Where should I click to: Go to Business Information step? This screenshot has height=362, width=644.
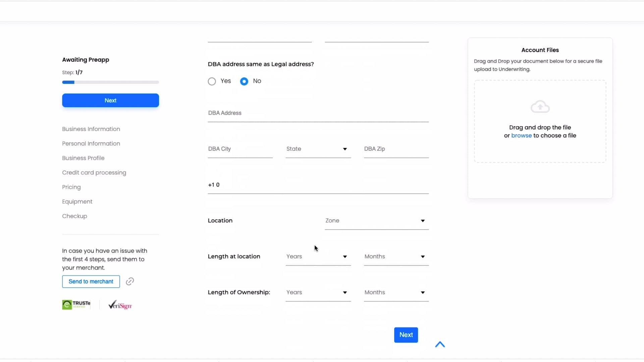[91, 129]
